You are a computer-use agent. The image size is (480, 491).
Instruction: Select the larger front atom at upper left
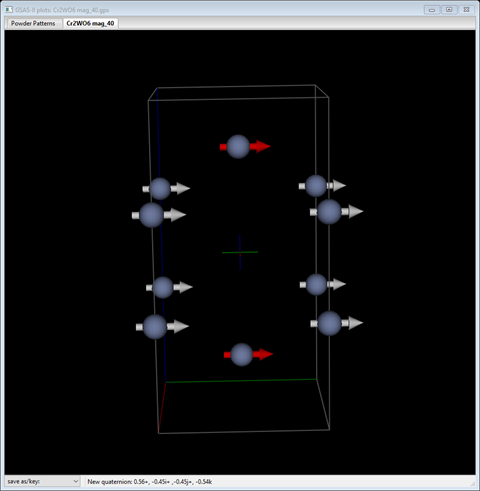(x=151, y=215)
